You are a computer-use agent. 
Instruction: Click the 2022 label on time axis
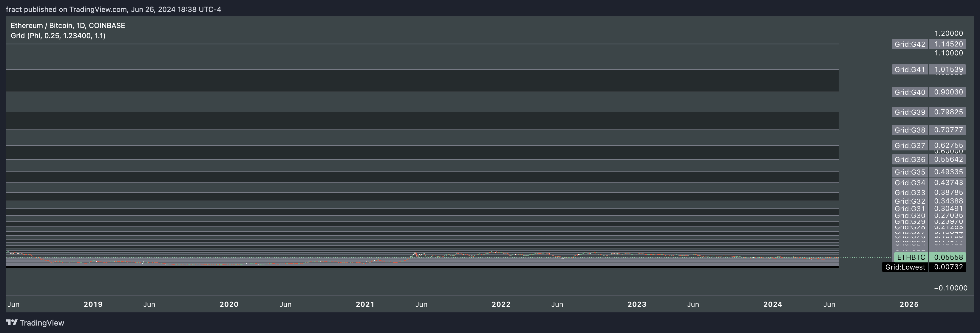(501, 304)
